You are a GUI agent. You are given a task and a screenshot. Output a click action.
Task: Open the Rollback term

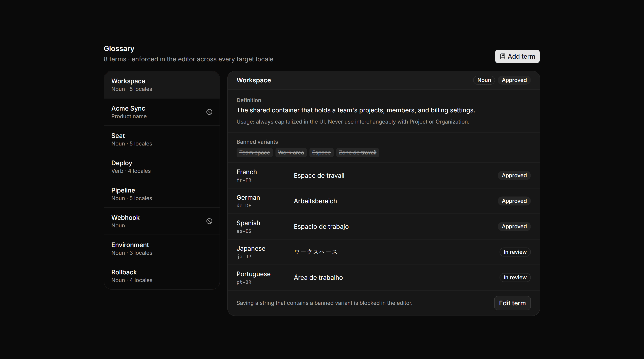[x=162, y=276]
